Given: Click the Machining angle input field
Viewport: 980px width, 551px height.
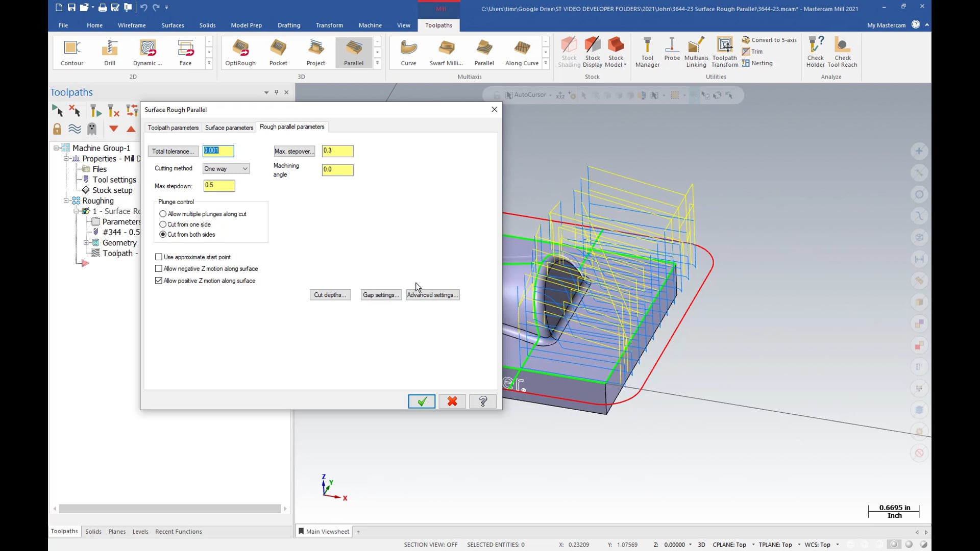Looking at the screenshot, I should (337, 169).
